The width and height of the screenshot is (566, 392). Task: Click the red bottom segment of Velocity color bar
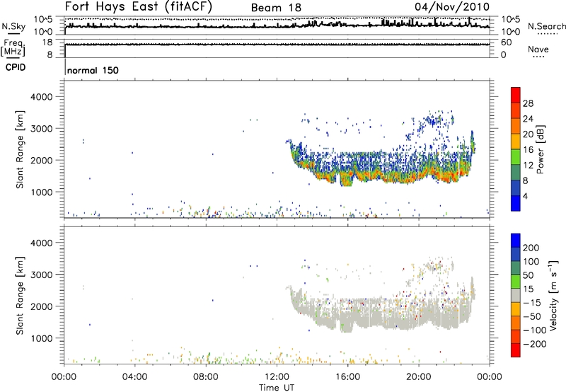coord(516,350)
